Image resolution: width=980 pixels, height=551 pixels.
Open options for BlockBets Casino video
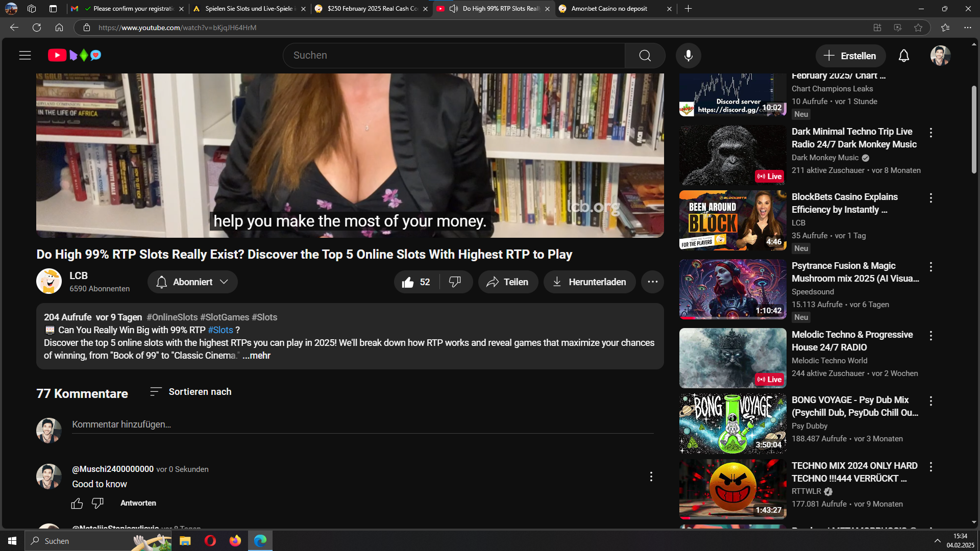point(930,198)
